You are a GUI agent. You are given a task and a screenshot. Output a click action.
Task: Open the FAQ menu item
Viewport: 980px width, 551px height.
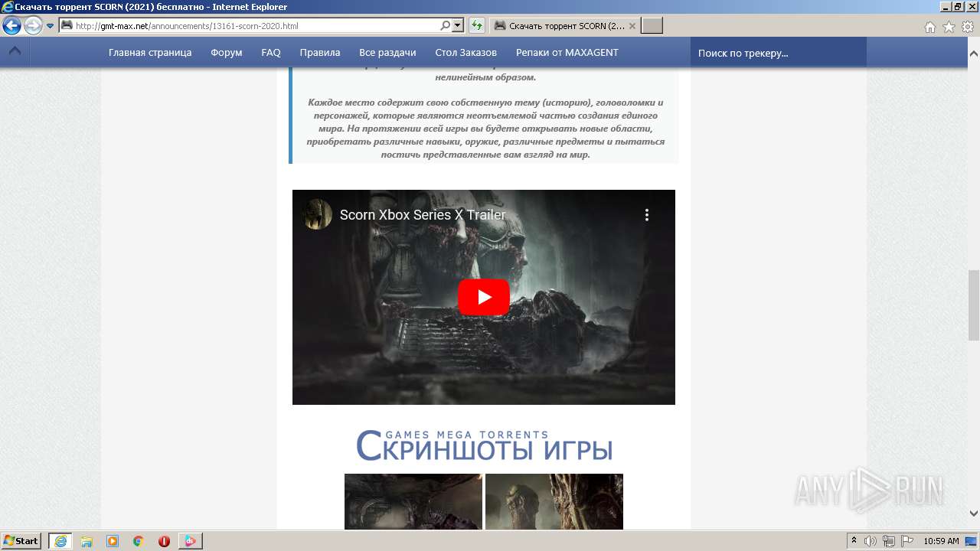271,53
